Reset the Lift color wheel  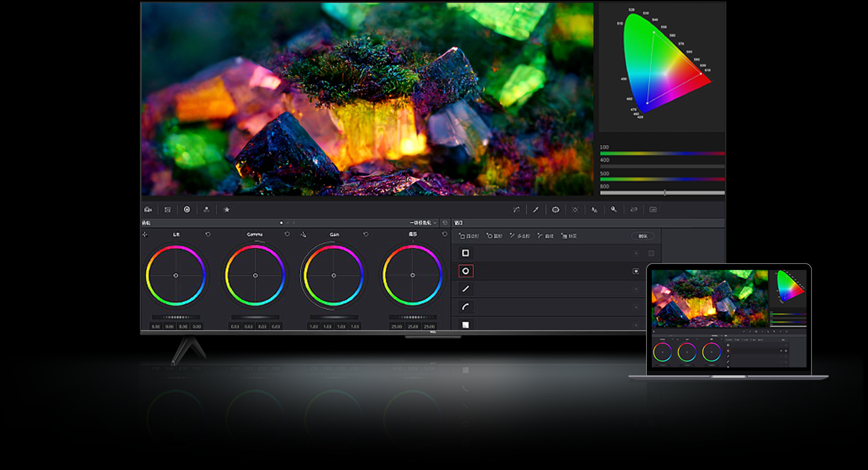point(208,234)
